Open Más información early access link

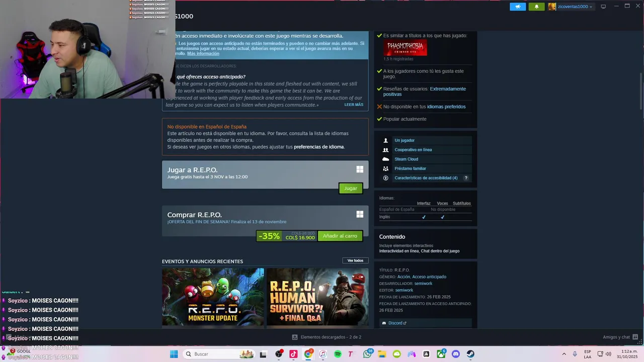(203, 53)
